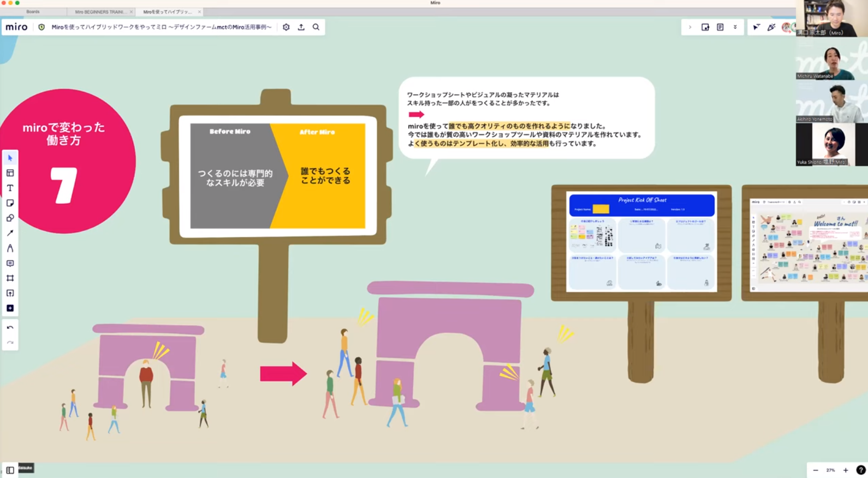Select the Project Kick Off Sheet thumbnail

click(x=641, y=242)
